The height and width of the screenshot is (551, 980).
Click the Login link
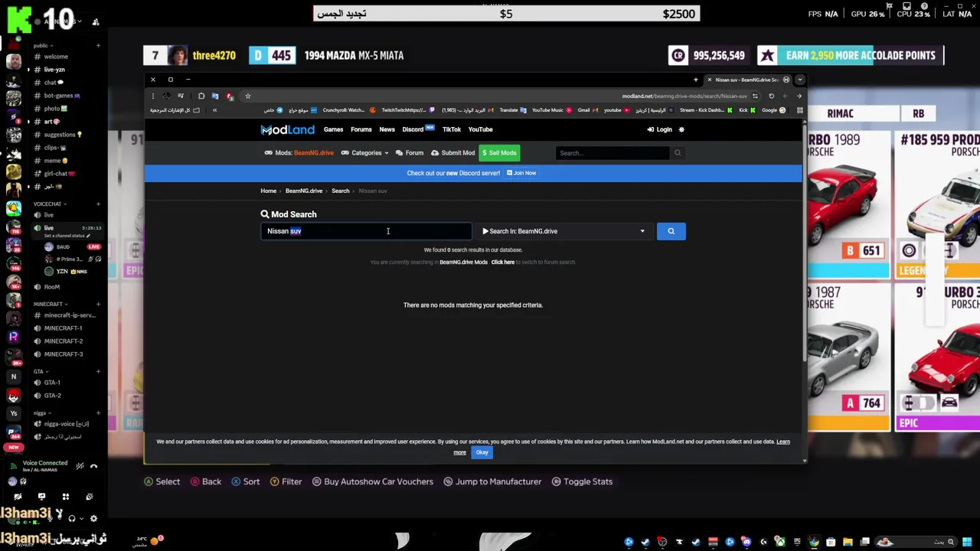659,129
